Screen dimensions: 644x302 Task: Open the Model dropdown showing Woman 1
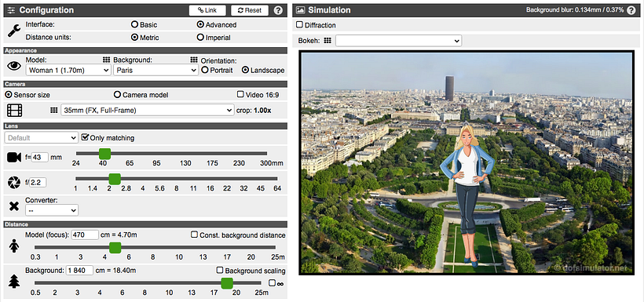[68, 70]
